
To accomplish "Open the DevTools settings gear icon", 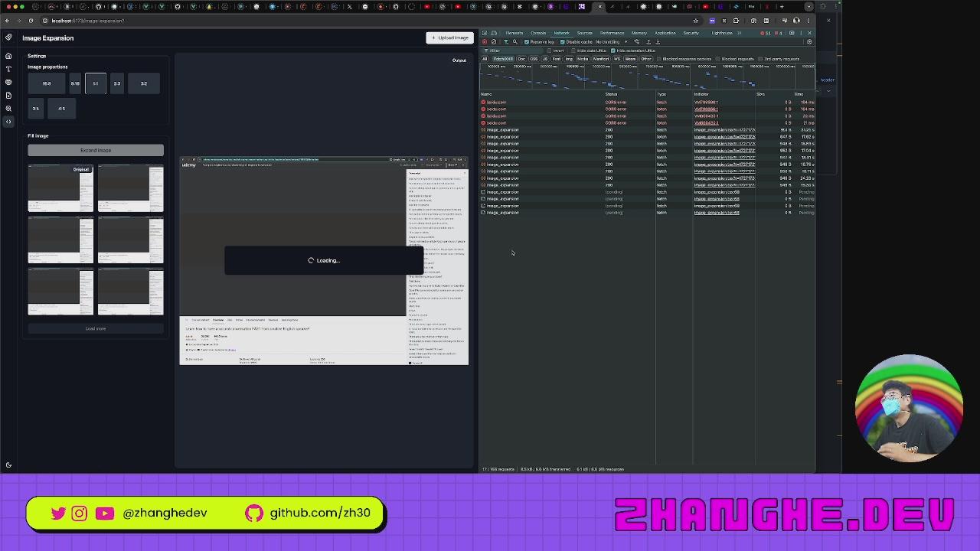I will 792,33.
